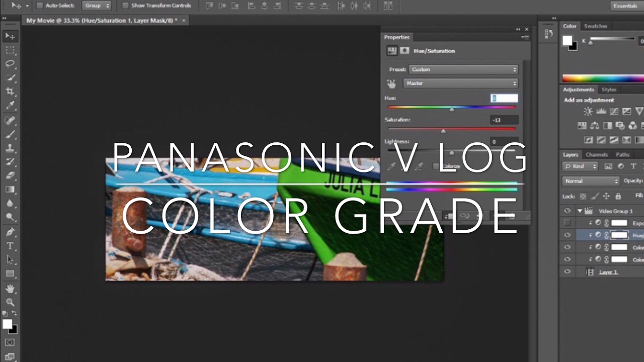Image resolution: width=644 pixels, height=362 pixels.
Task: Add a Threshold adjustment
Action: coord(614,140)
